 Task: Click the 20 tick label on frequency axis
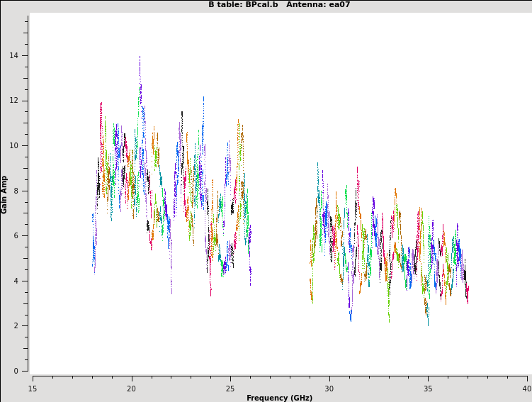(x=131, y=389)
